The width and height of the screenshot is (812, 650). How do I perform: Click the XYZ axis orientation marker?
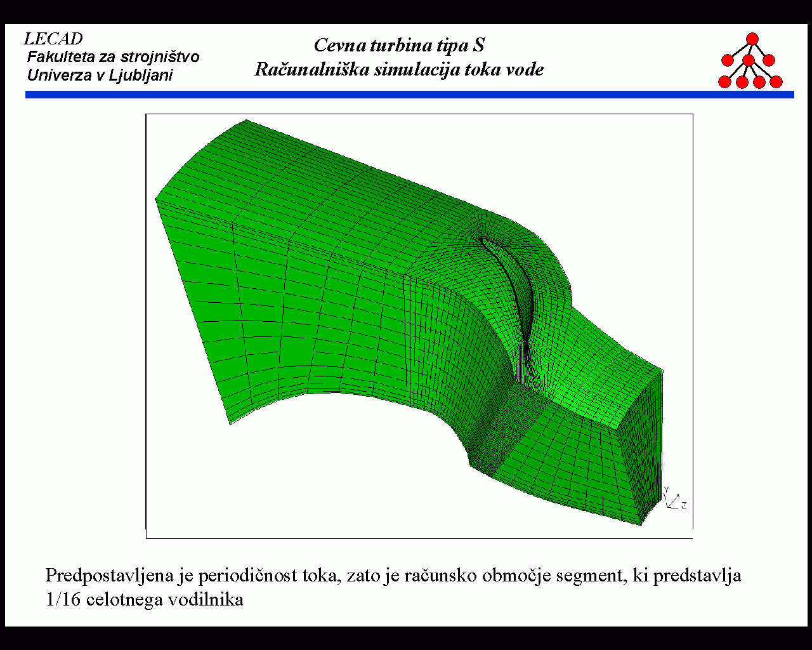click(x=675, y=498)
